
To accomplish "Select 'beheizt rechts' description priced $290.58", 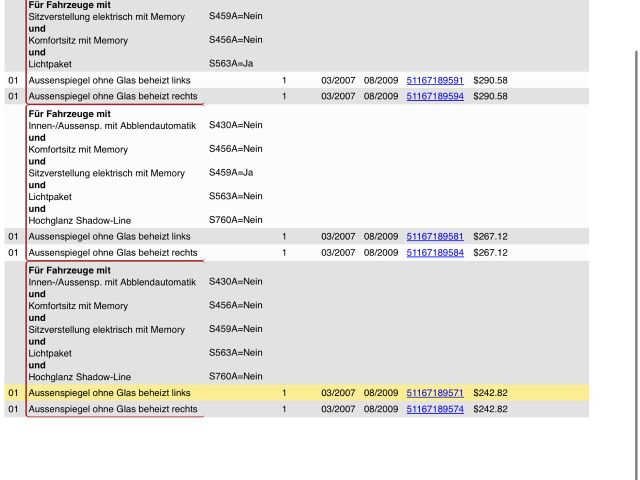I will coord(112,96).
